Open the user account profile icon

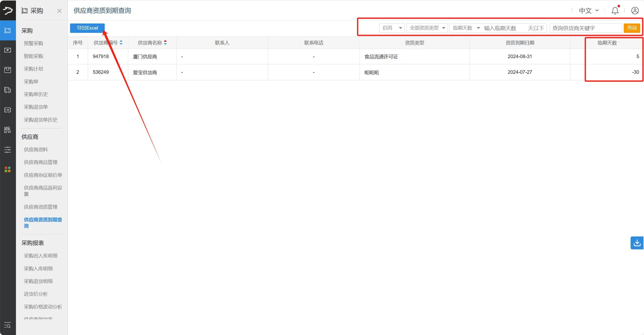(x=635, y=10)
